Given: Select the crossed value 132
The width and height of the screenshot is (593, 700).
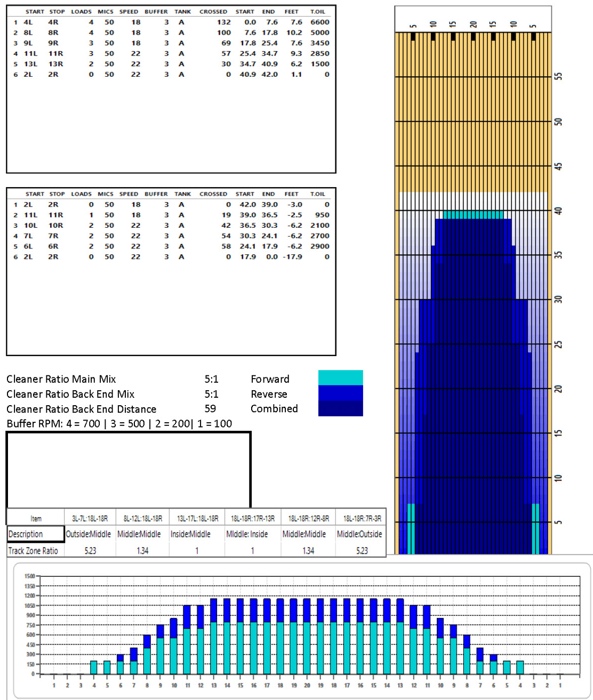Looking at the screenshot, I should (x=224, y=22).
